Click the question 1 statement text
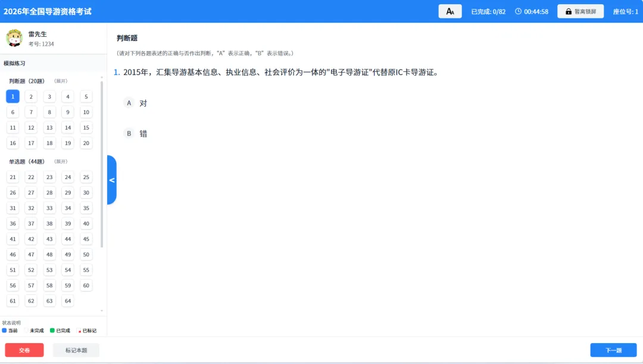This screenshot has height=364, width=643. [x=281, y=73]
